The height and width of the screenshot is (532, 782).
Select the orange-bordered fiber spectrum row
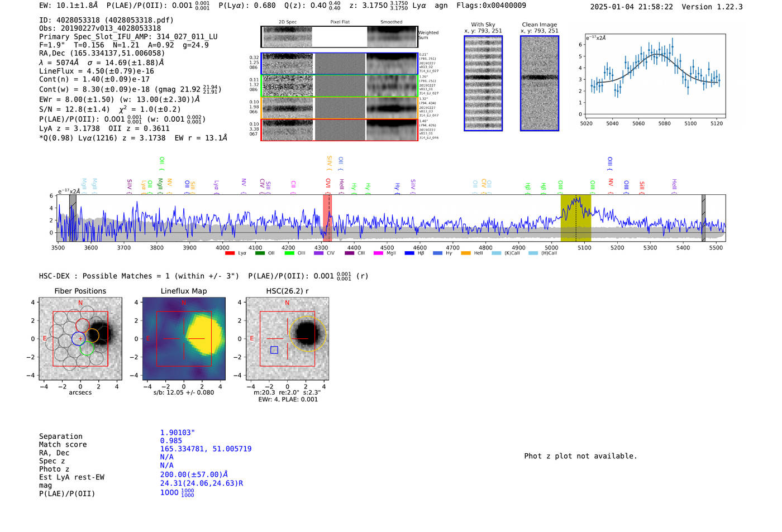[x=339, y=108]
